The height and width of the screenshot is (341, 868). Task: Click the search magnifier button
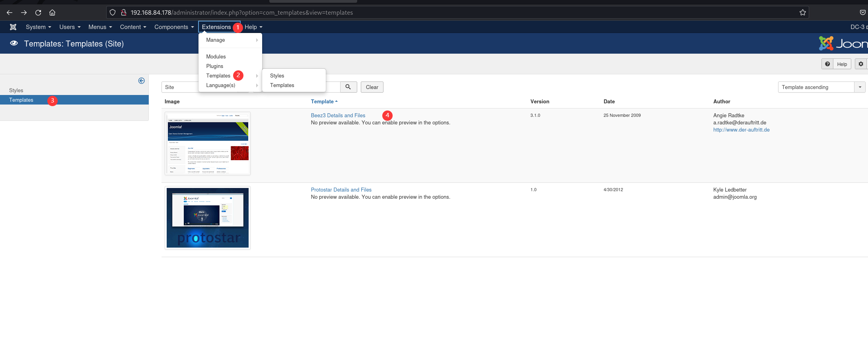point(348,87)
